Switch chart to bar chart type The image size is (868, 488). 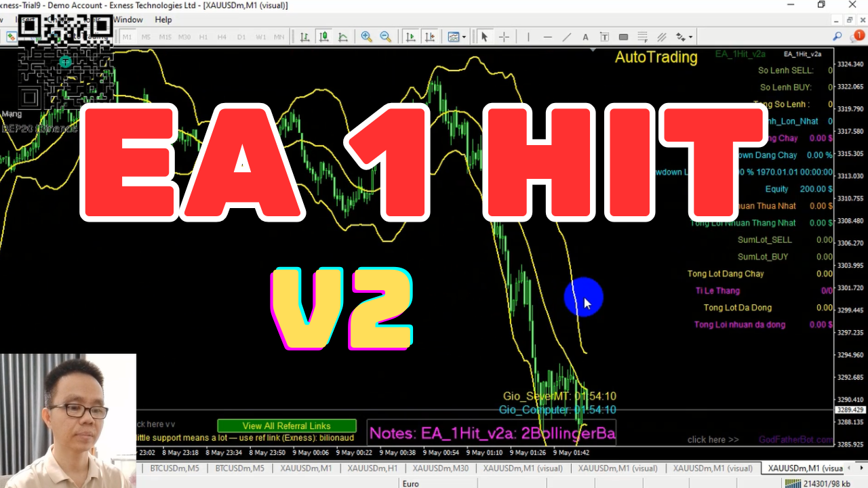coord(305,37)
